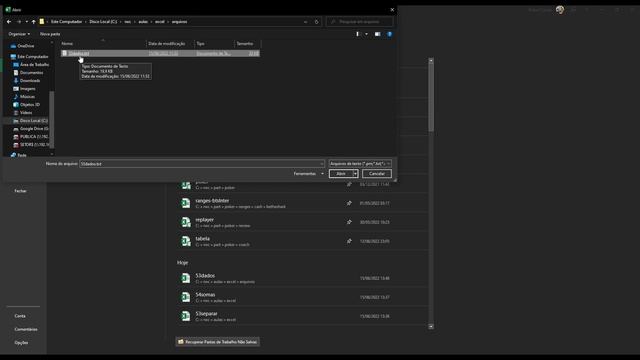Sort files by Nome column
640x360 pixels.
[x=103, y=44]
